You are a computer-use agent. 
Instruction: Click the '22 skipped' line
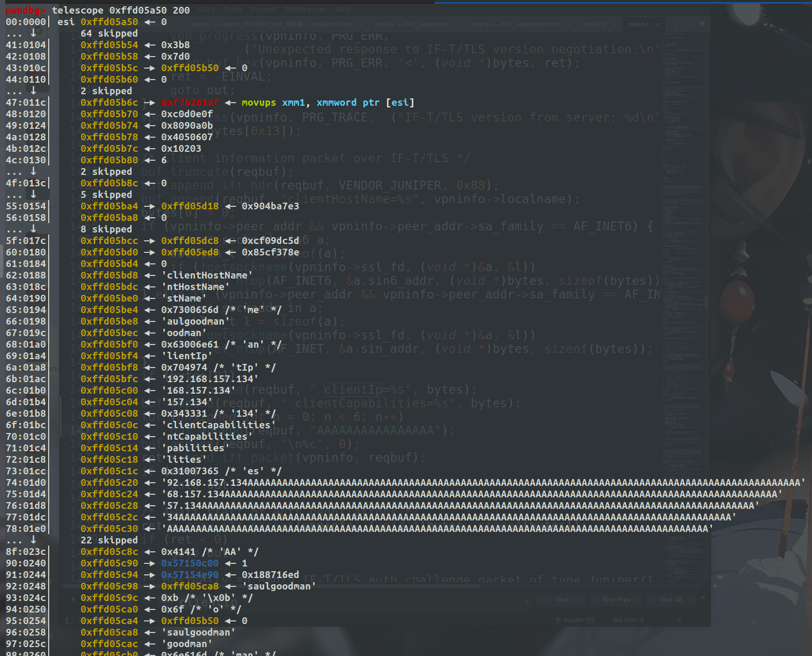[109, 540]
